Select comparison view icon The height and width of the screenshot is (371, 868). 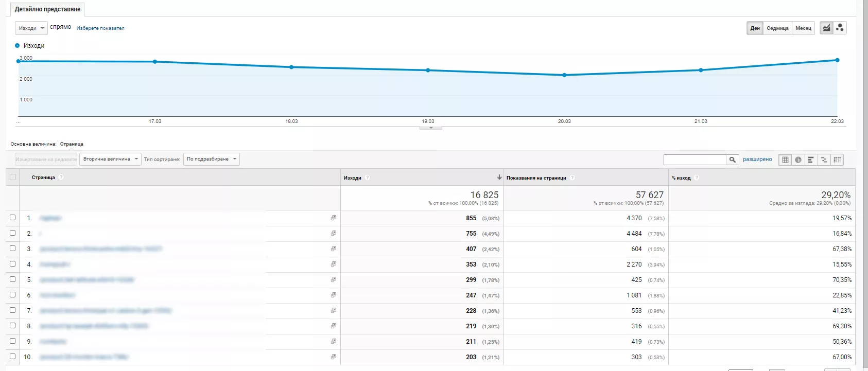824,160
